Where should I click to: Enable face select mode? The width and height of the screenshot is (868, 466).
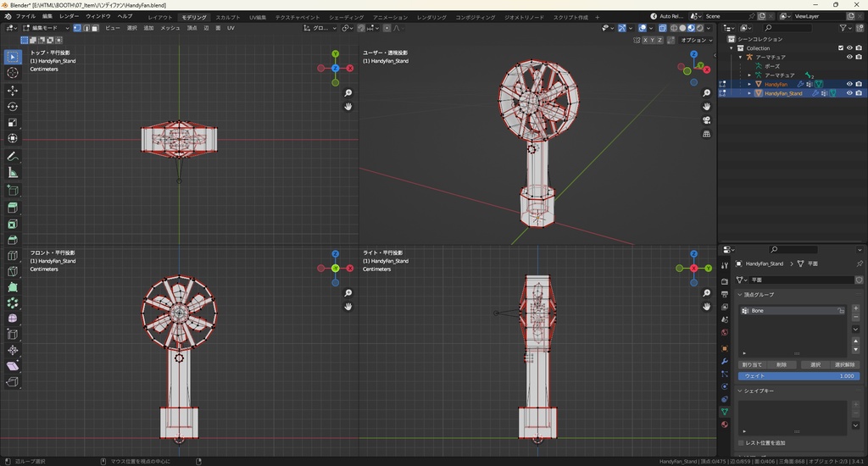(95, 28)
